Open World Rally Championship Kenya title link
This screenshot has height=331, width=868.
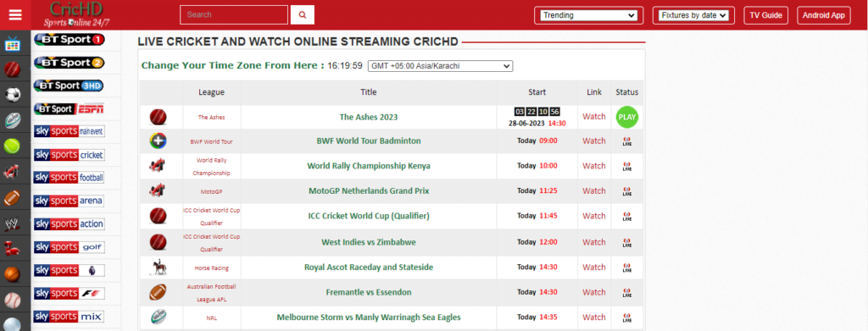tap(369, 166)
